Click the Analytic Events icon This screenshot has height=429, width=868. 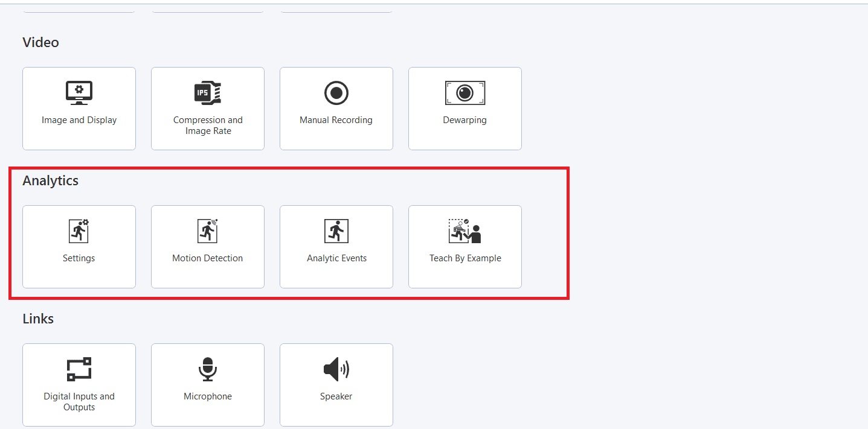336,231
